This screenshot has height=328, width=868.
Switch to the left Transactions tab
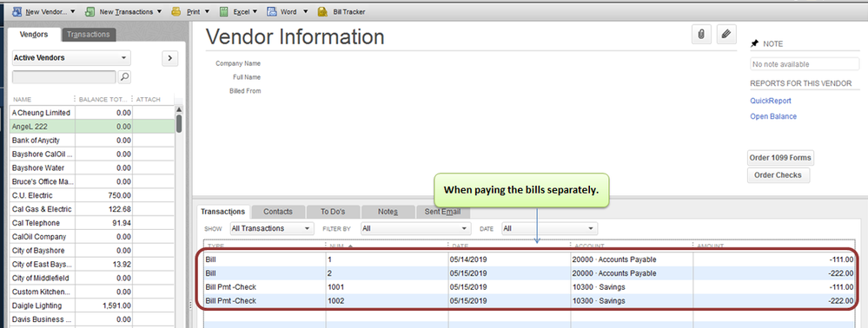(89, 35)
